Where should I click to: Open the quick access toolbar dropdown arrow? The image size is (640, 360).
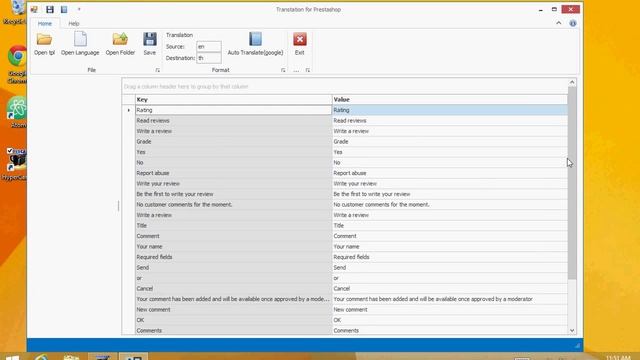pos(79,9)
